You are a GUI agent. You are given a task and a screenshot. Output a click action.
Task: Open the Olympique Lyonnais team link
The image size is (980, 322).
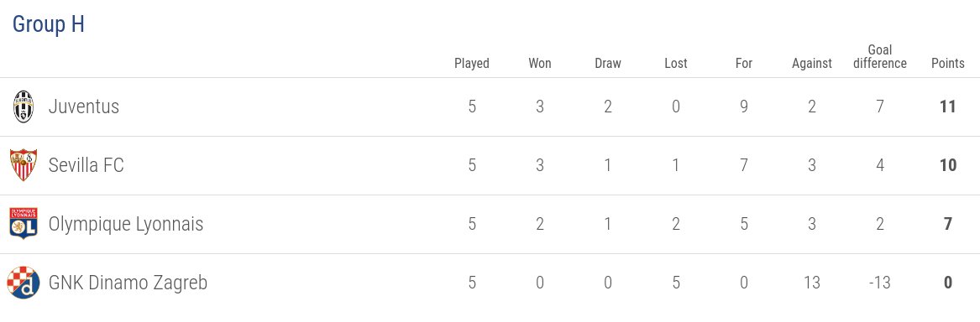[126, 224]
